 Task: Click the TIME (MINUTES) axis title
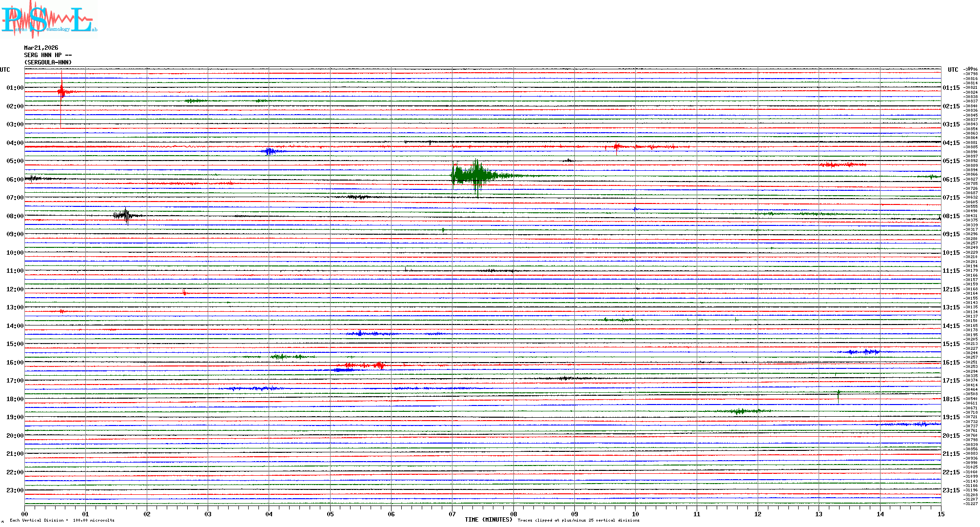pyautogui.click(x=488, y=520)
